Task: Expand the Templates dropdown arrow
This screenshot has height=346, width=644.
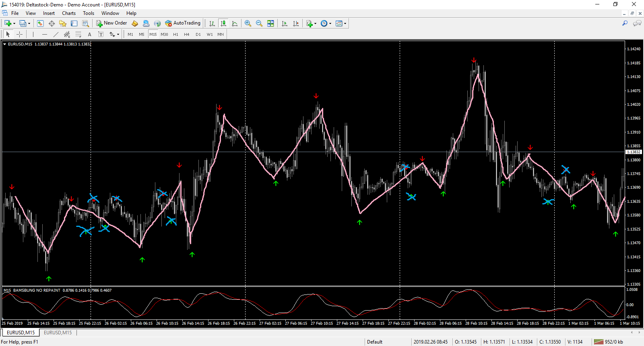Action: pyautogui.click(x=345, y=23)
